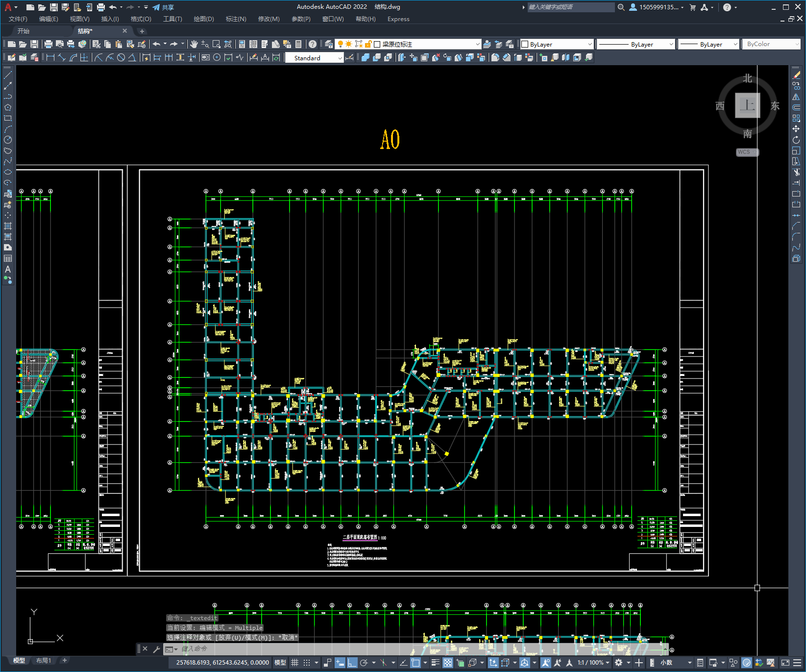Open the shopping cart icon
Viewport: 806px width, 672px height.
(692, 7)
